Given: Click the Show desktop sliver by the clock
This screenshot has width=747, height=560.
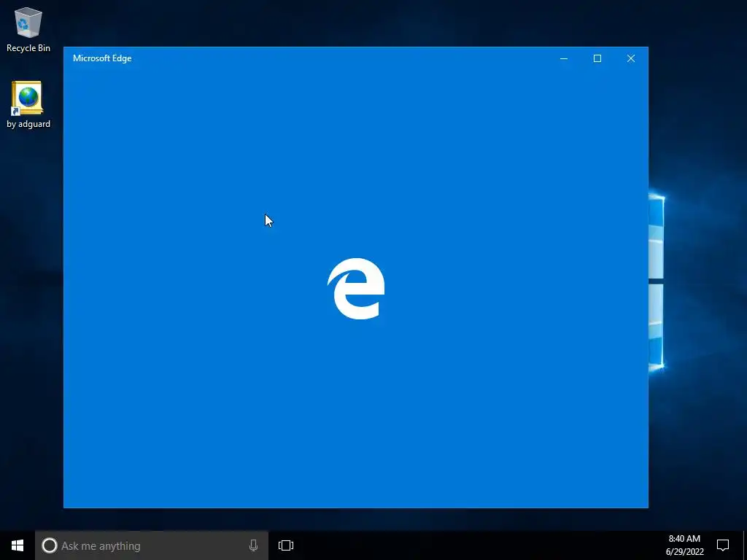Looking at the screenshot, I should pyautogui.click(x=745, y=545).
